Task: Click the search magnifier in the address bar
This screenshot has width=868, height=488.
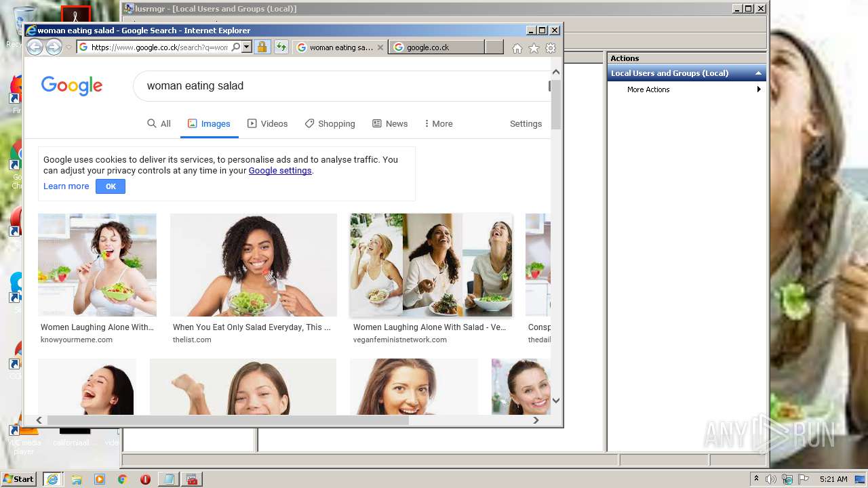Action: click(235, 47)
